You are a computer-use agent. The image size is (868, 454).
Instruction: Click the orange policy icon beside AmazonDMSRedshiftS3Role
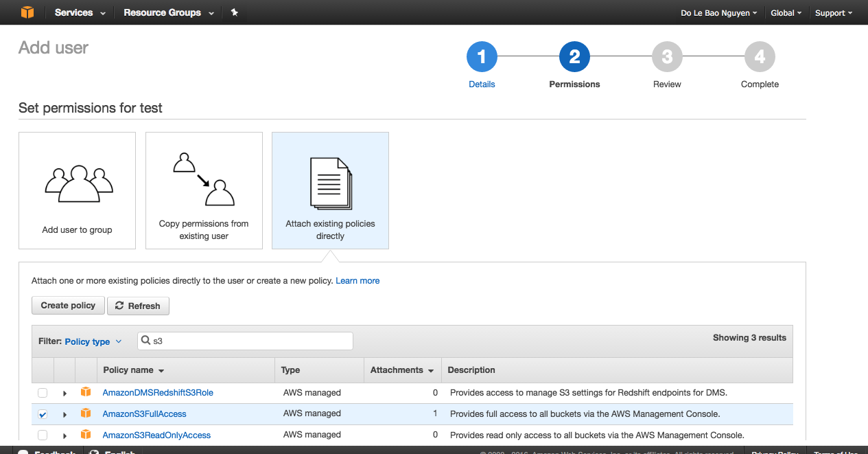pos(86,392)
